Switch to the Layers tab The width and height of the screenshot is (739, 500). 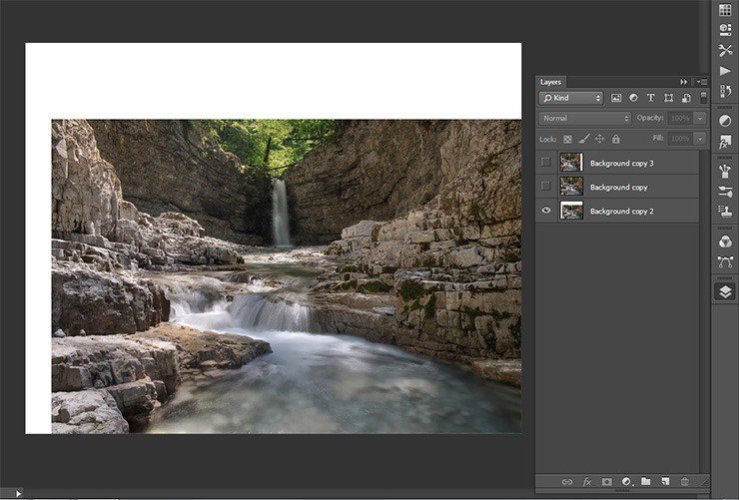click(x=551, y=82)
